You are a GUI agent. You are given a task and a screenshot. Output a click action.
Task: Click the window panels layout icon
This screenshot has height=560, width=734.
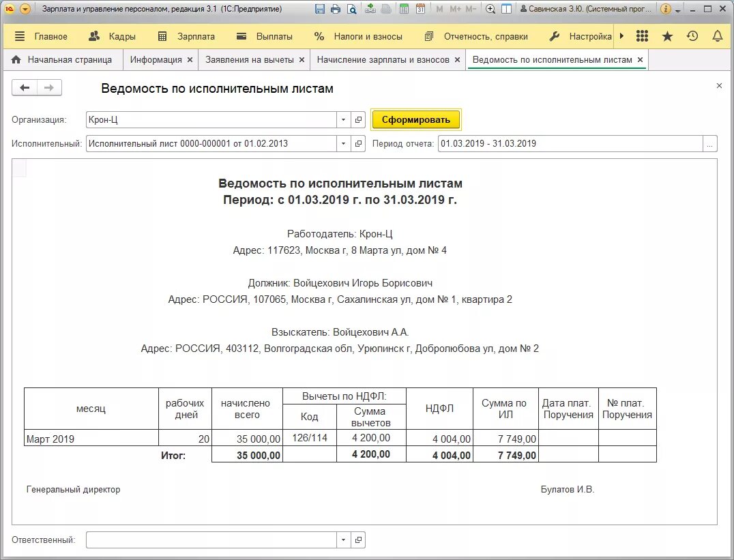click(x=506, y=9)
